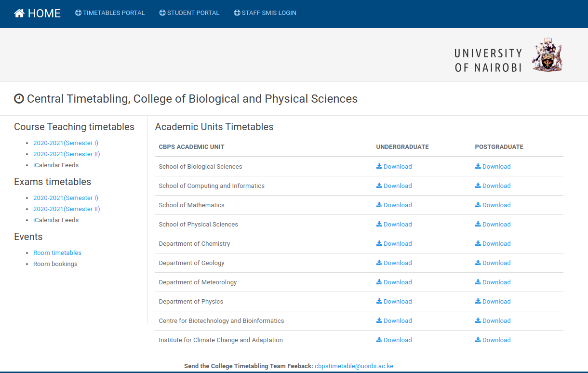588x373 pixels.
Task: Click download icon for Biological Sciences undergraduate
Action: click(379, 166)
